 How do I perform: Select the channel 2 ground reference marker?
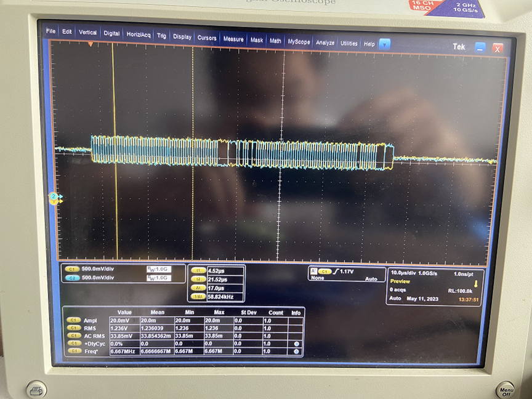[x=55, y=196]
